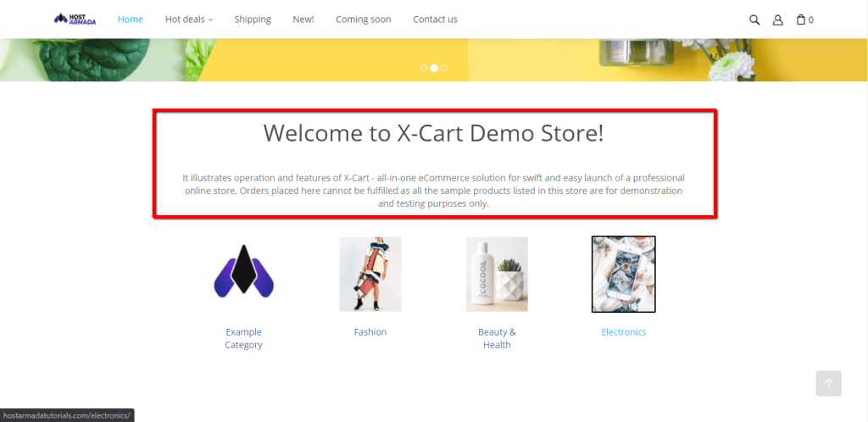
Task: Open the Coming soon menu item
Action: click(x=363, y=19)
